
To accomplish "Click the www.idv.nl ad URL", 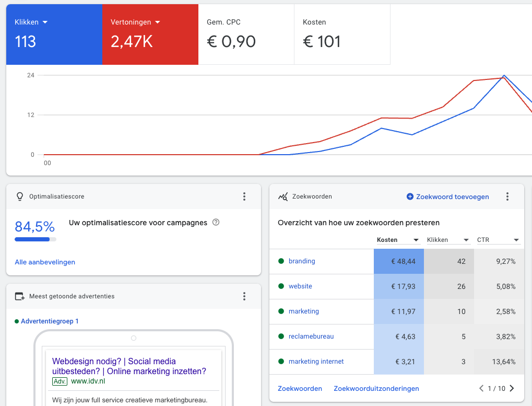I will 88,381.
